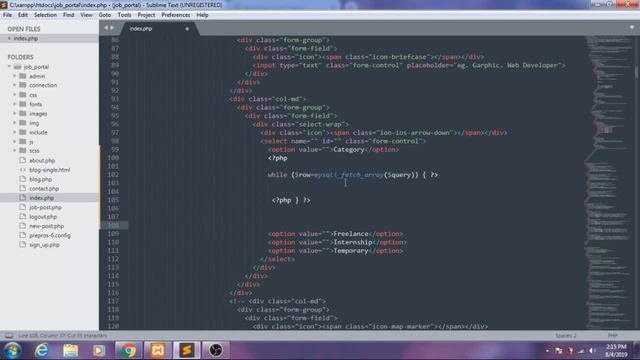Open the Edit menu
This screenshot has width=640, height=360.
(23, 15)
